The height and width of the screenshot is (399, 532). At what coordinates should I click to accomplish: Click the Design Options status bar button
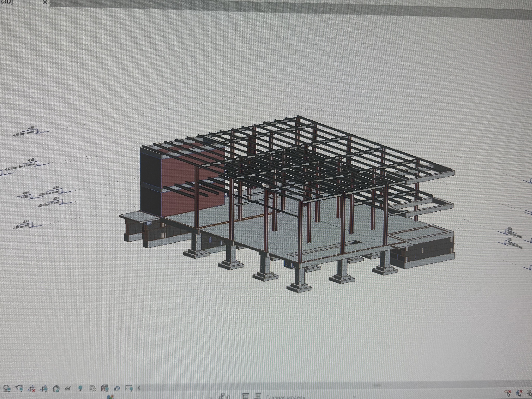258,396
